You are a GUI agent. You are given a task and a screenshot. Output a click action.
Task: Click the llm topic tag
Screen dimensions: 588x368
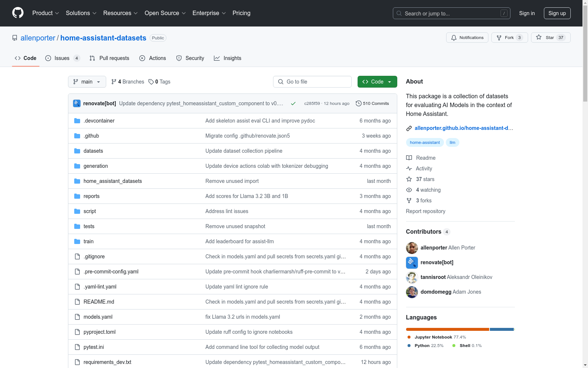[452, 142]
